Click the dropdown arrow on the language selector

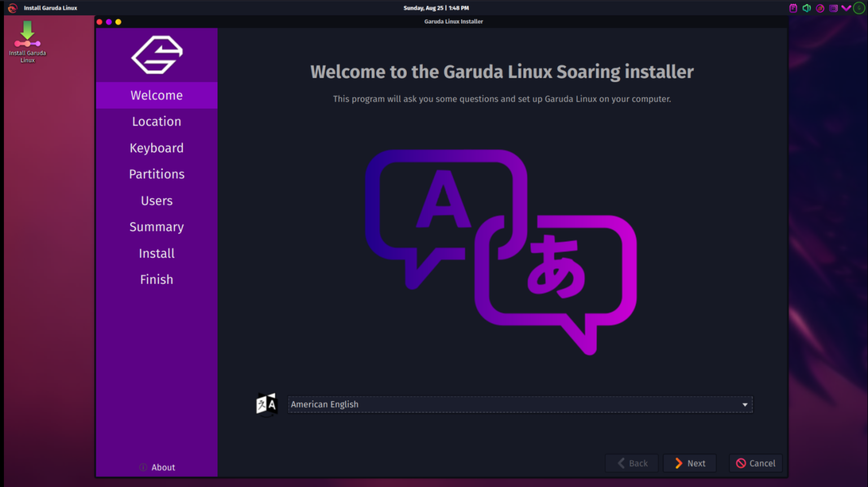point(745,404)
